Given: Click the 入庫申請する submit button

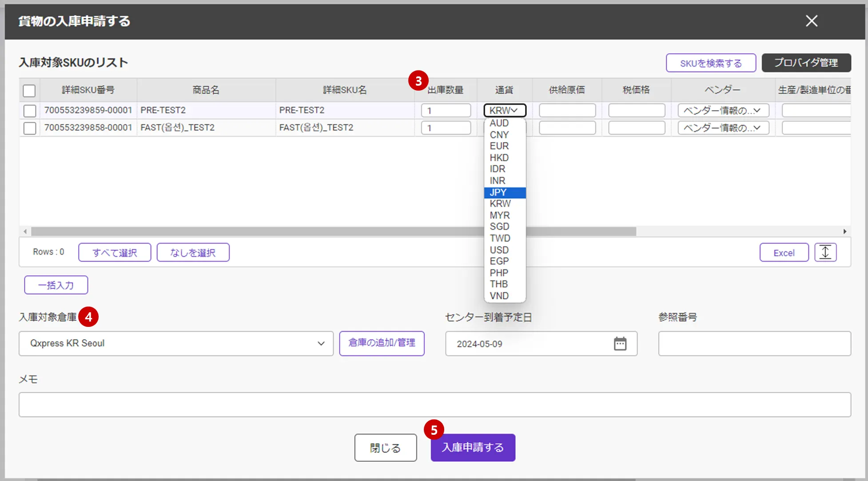Looking at the screenshot, I should coord(473,447).
